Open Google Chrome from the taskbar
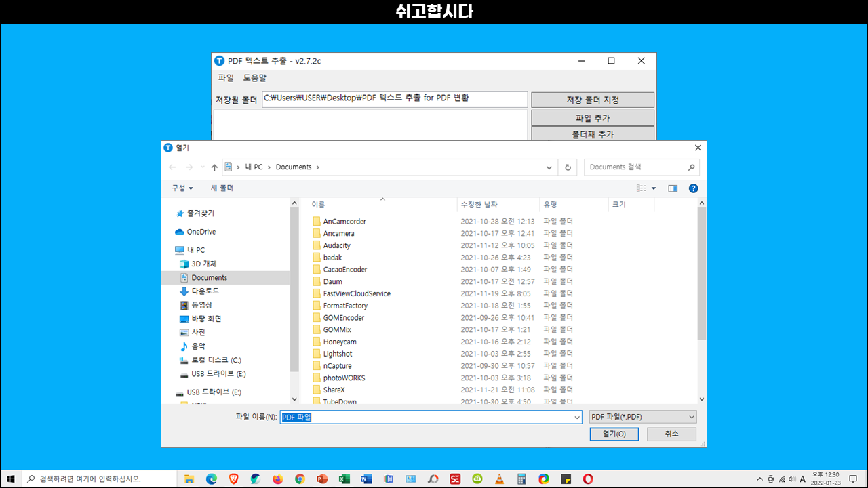This screenshot has width=868, height=488. tap(300, 479)
